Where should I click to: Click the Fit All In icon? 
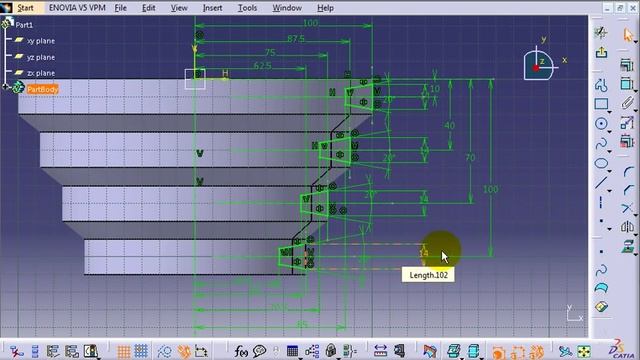point(584,351)
